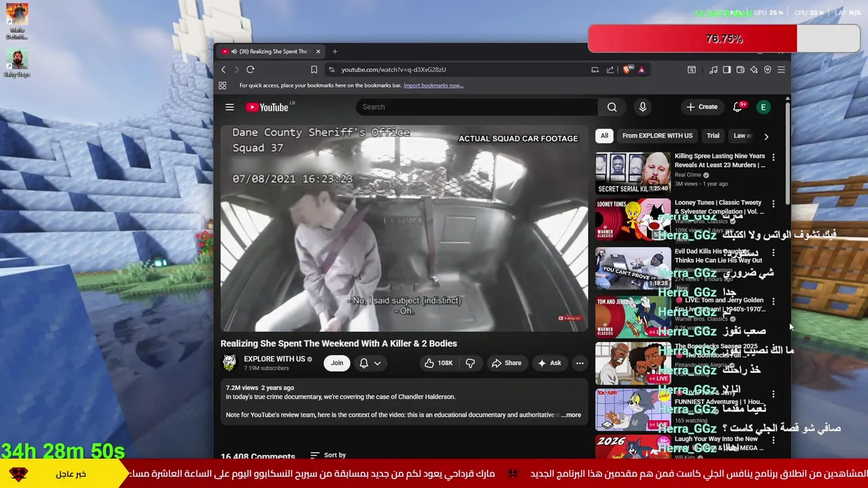Select From EXPLORE WITH US chip

click(x=657, y=136)
